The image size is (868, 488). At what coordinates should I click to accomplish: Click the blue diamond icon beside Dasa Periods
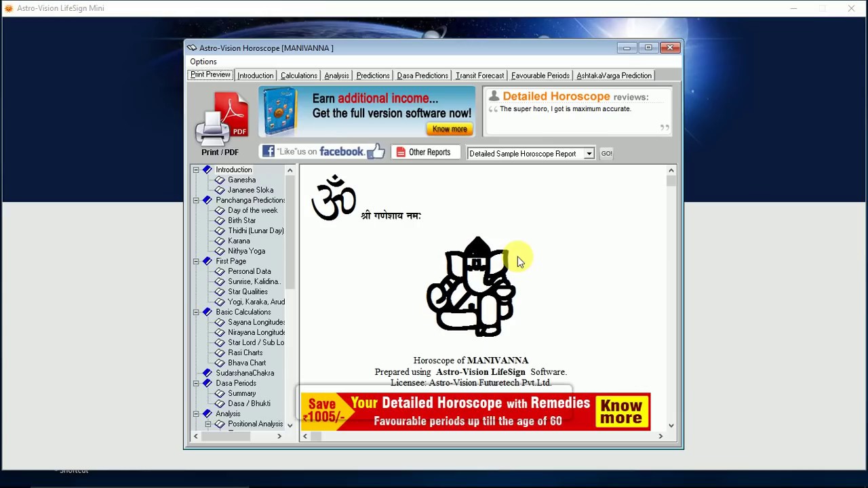[x=208, y=384]
